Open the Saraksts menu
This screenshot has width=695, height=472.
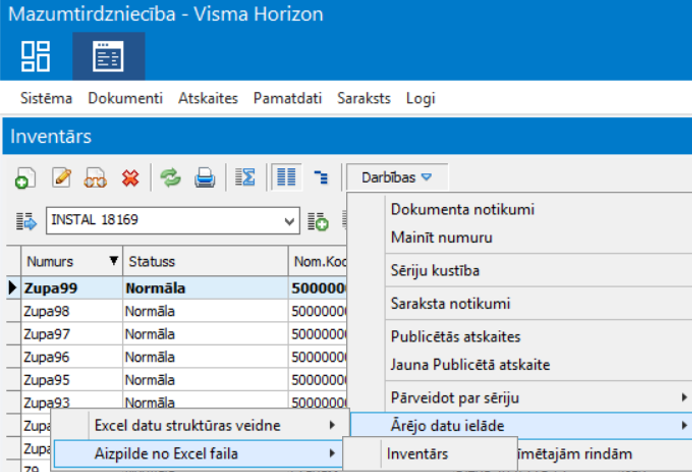363,98
